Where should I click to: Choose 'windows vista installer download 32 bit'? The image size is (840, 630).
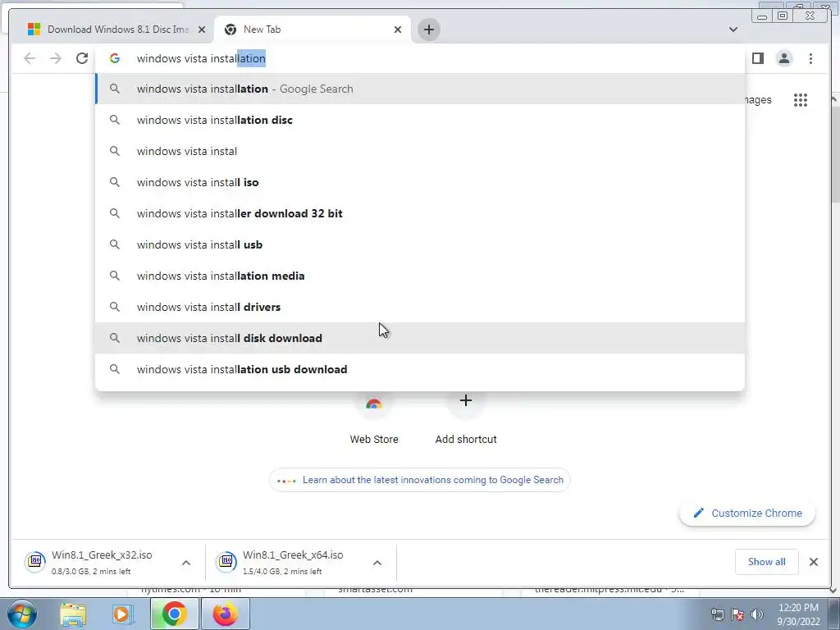pos(420,213)
